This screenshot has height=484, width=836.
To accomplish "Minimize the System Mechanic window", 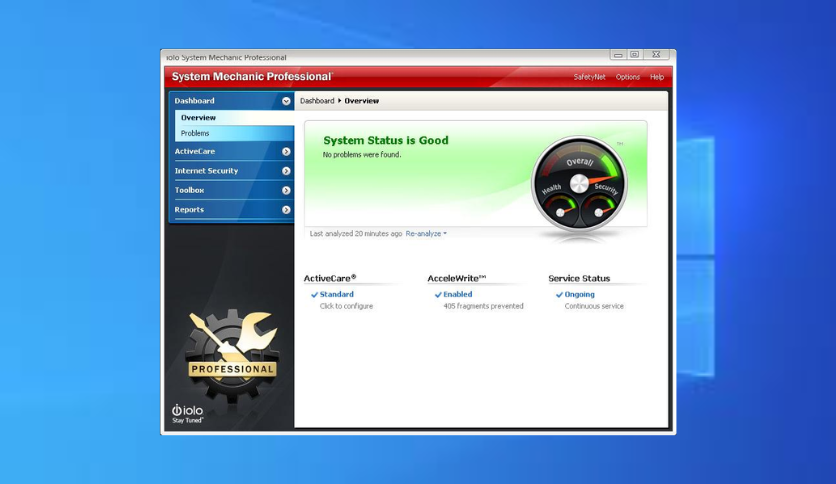I will click(618, 54).
